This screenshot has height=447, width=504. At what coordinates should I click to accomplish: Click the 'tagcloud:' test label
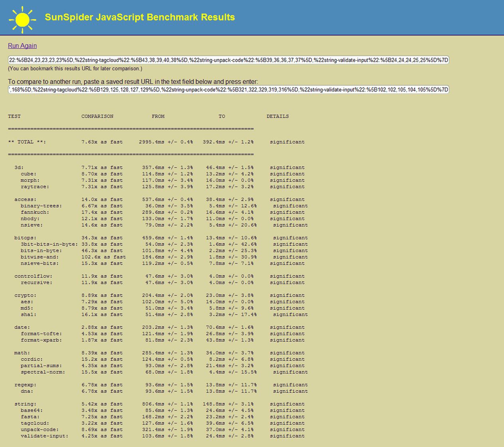(x=35, y=423)
